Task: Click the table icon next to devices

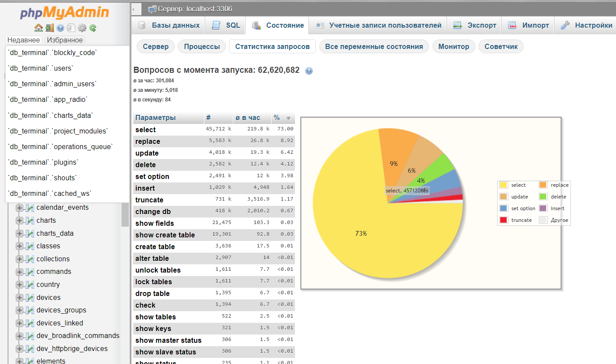Action: point(29,298)
